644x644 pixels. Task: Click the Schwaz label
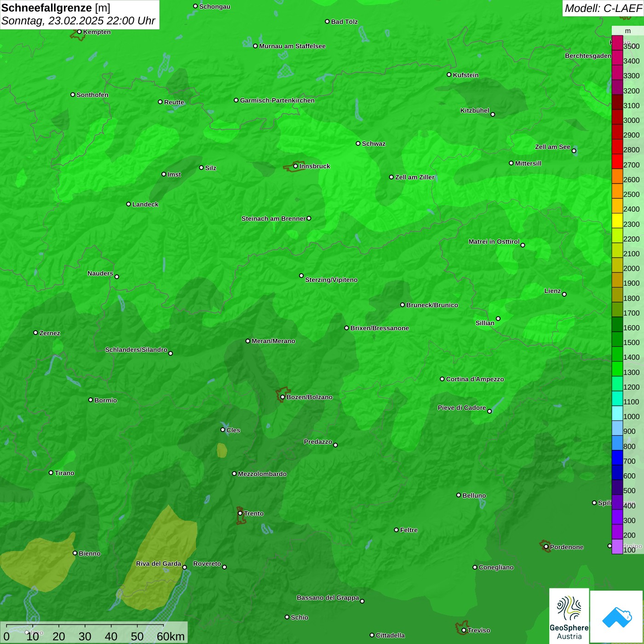[374, 144]
